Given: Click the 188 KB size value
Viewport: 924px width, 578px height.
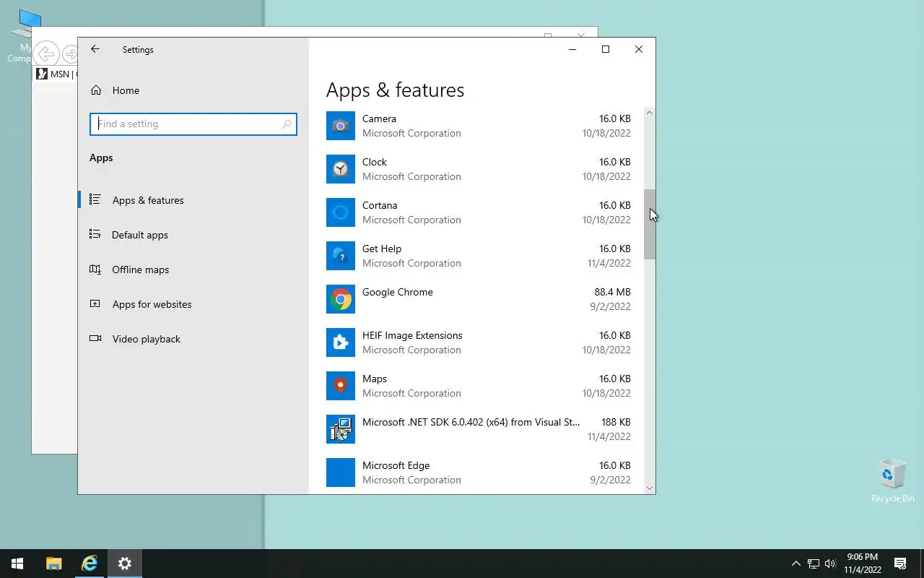Looking at the screenshot, I should [x=616, y=422].
